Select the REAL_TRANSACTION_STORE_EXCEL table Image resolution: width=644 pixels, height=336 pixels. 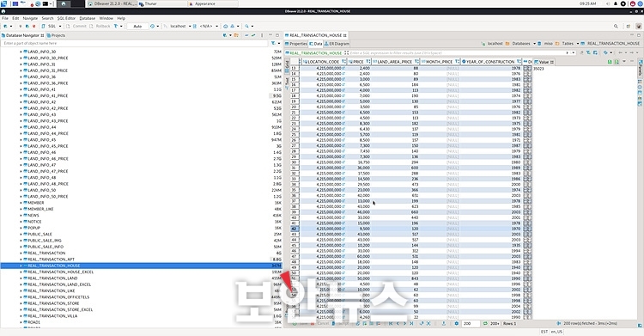click(60, 309)
